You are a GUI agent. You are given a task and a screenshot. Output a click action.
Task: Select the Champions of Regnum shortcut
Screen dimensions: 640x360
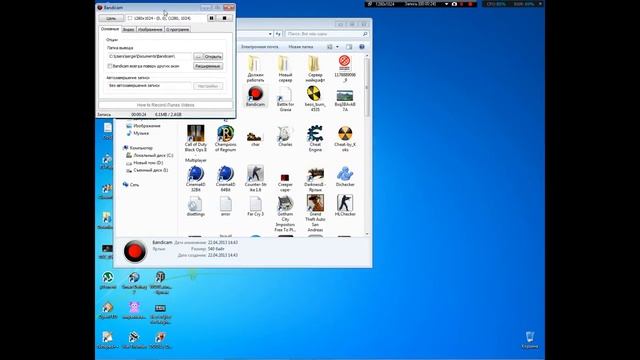(225, 139)
